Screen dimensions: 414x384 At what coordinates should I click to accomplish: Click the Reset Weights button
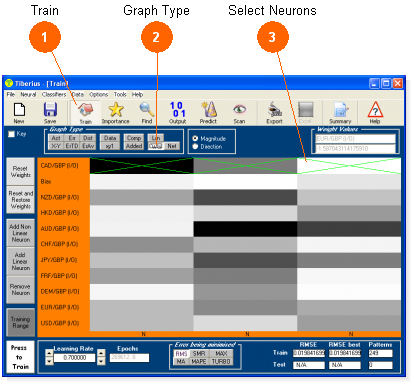pos(21,172)
